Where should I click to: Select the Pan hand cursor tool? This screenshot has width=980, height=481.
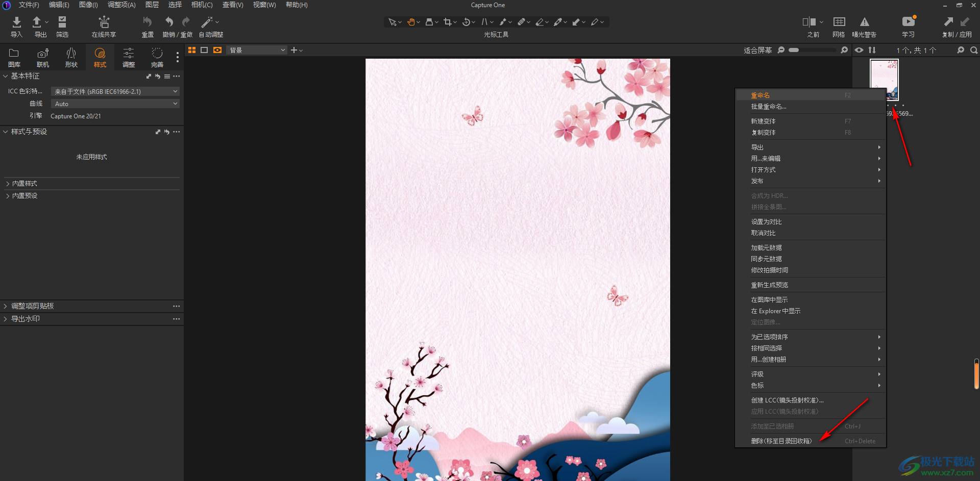(x=410, y=22)
